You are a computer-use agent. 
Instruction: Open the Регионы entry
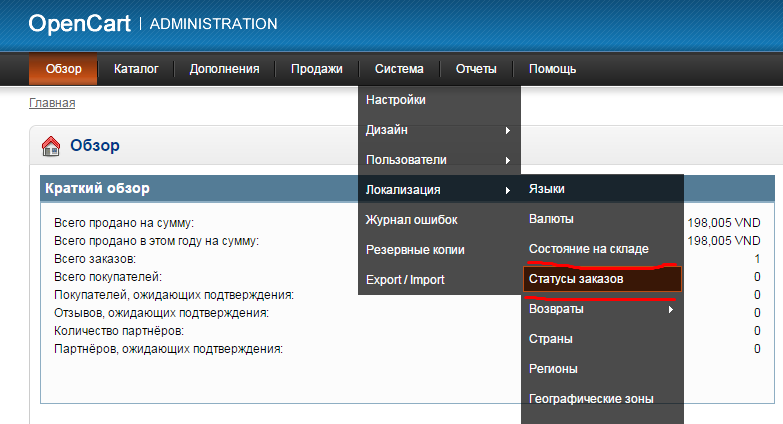(x=602, y=369)
